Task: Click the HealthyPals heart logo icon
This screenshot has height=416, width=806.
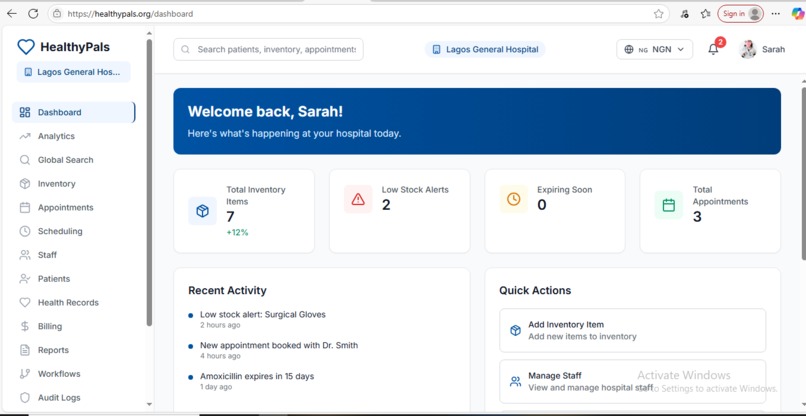Action: click(26, 47)
